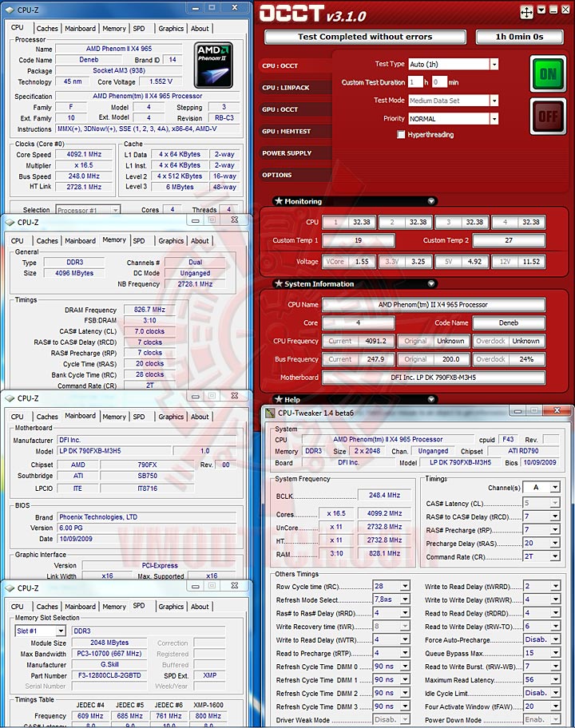The image size is (575, 728).
Task: Open the Queue Bypass Max dropdown
Action: coord(555,653)
